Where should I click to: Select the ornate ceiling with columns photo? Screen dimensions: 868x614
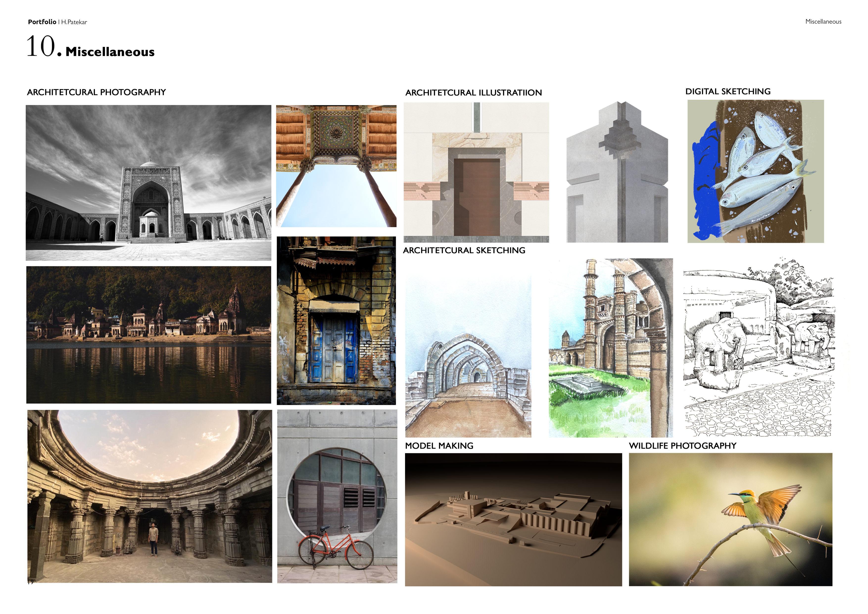pos(336,166)
